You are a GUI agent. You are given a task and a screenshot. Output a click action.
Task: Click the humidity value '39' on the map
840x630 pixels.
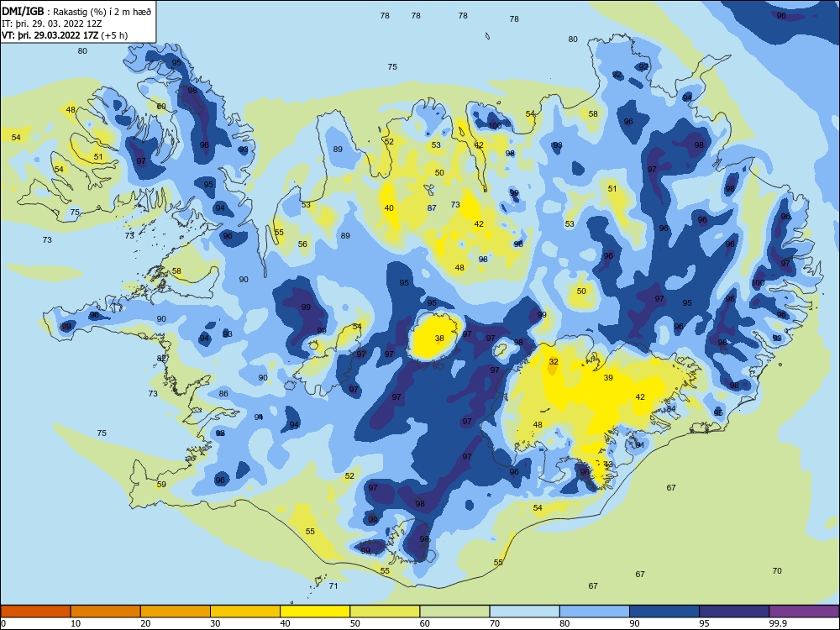point(608,378)
